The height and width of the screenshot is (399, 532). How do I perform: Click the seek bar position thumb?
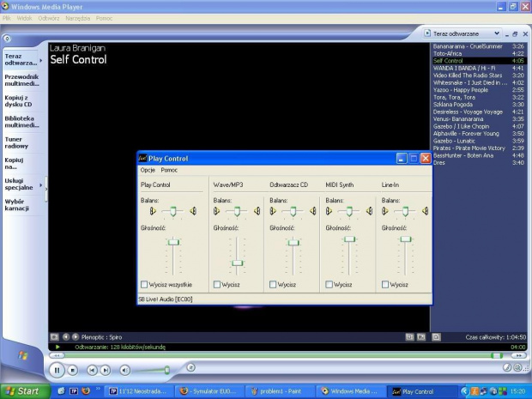pyautogui.click(x=497, y=355)
